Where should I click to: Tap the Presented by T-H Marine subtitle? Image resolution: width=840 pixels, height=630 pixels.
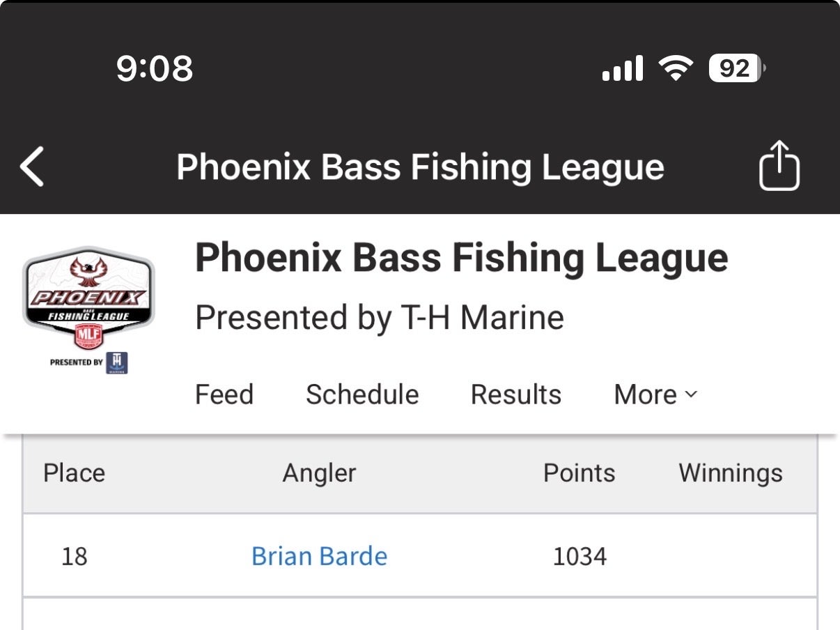pos(379,318)
